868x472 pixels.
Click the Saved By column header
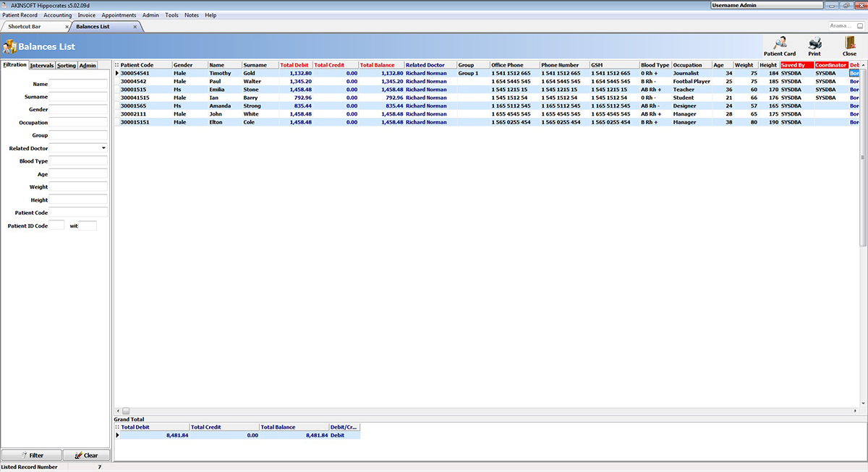(797, 65)
